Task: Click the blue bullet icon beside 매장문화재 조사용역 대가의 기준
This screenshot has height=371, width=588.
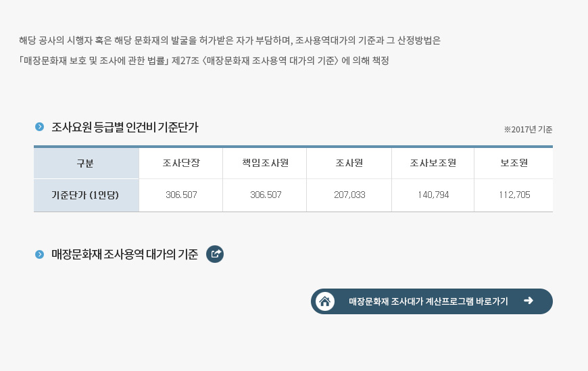Action: (x=39, y=254)
